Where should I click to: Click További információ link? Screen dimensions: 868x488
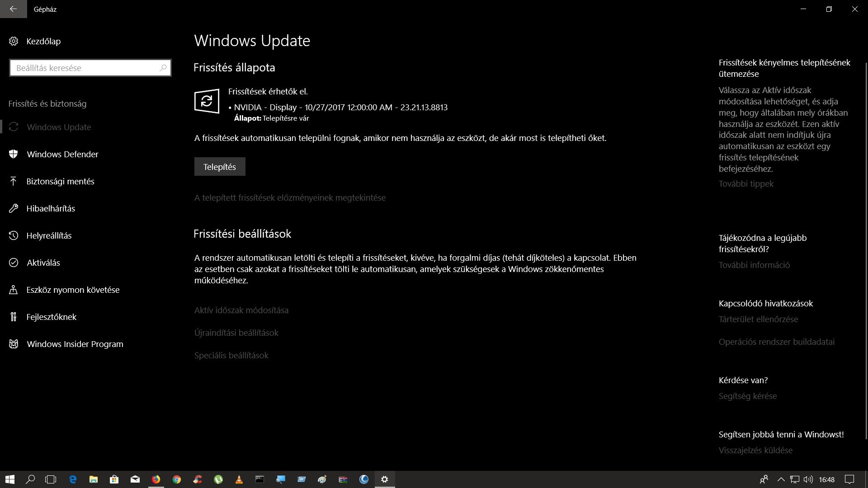[754, 265]
